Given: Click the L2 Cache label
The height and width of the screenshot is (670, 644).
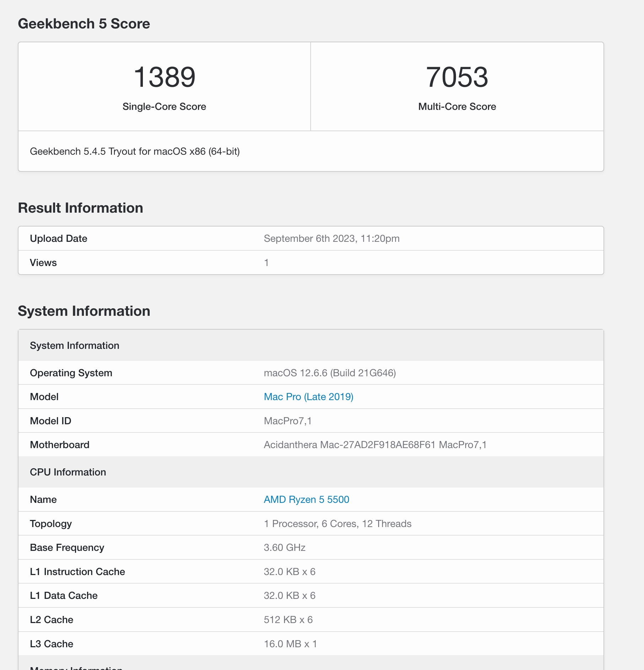Looking at the screenshot, I should (x=52, y=620).
